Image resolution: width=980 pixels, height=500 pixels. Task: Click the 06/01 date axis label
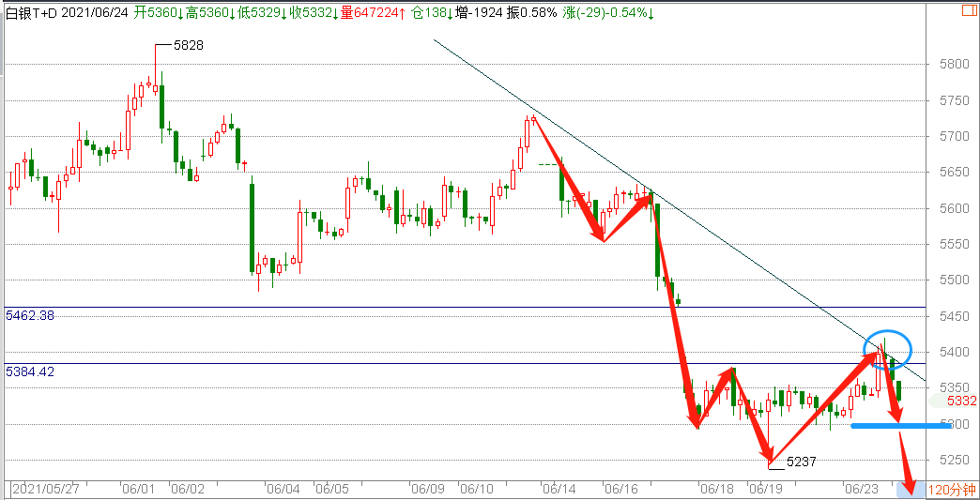139,489
